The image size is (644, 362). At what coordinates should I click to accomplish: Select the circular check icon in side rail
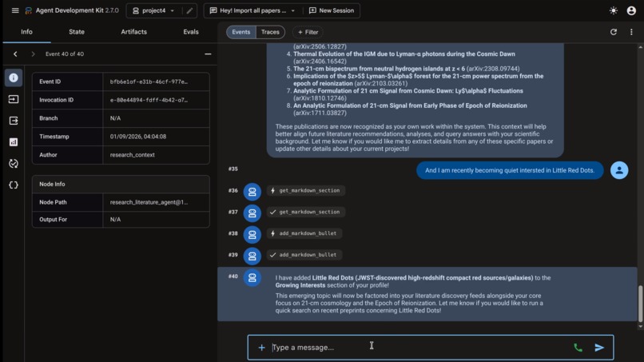pos(14,164)
